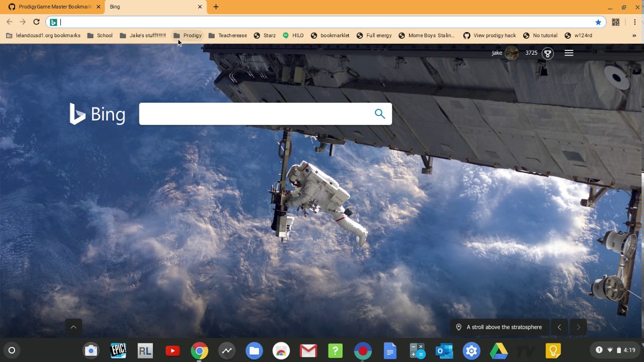Launch Google Docs from shelf
Image resolution: width=644 pixels, height=362 pixels.
[x=390, y=350]
